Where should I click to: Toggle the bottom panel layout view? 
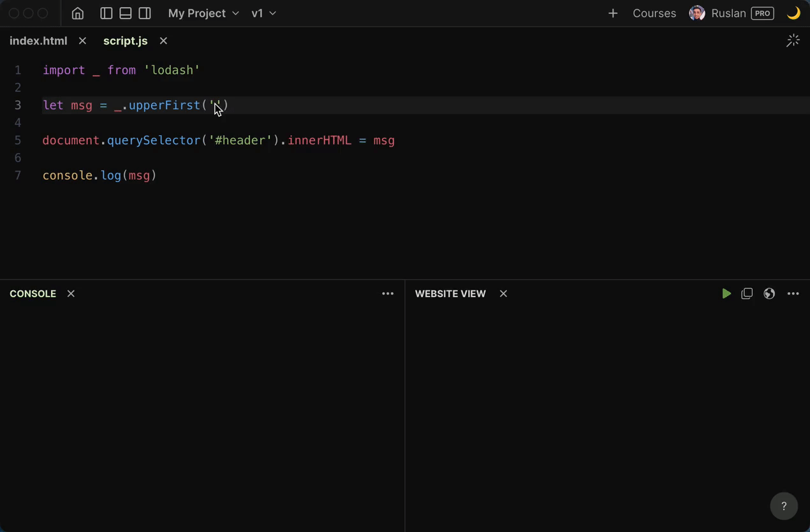(x=125, y=13)
